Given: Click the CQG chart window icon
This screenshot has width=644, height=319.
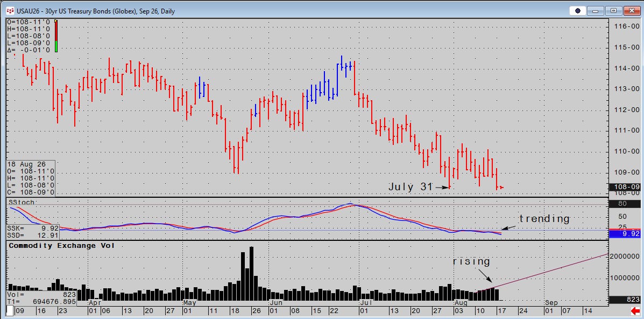Looking at the screenshot, I should click(11, 11).
